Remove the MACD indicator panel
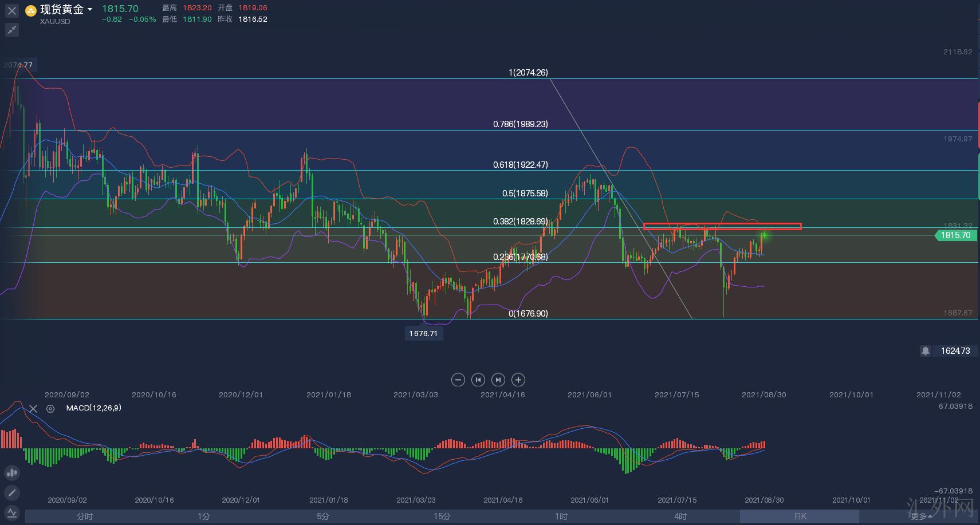Screen dimensions: 980x525 [33, 408]
